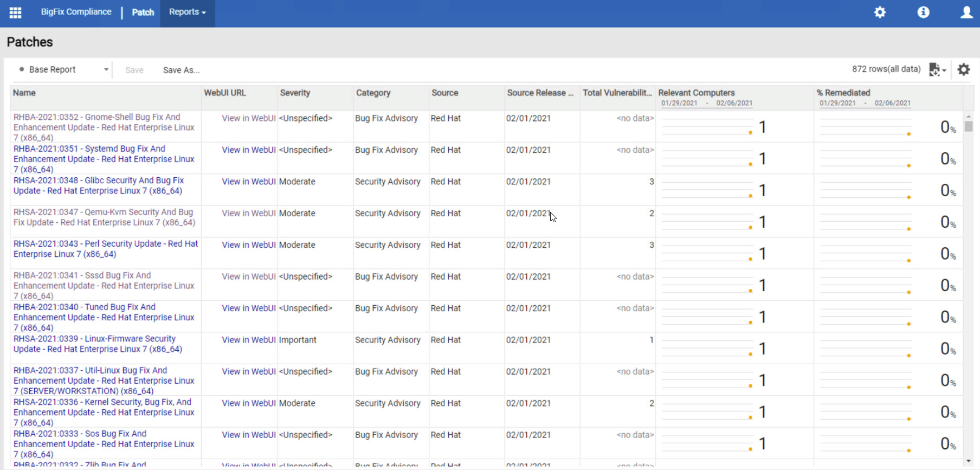Image resolution: width=980 pixels, height=470 pixels.
Task: Click View in WebUI for RHSA-2021:0343 Perl
Action: pos(248,245)
